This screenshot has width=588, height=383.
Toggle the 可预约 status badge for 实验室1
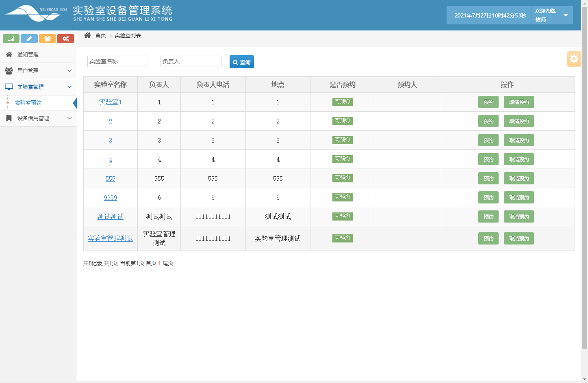pos(342,102)
